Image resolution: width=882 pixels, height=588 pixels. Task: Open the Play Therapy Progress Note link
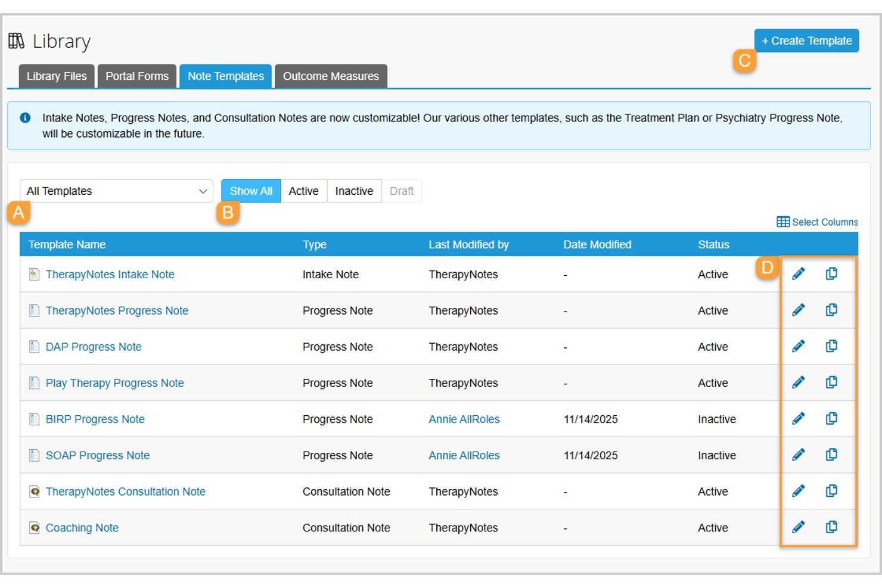(x=115, y=383)
